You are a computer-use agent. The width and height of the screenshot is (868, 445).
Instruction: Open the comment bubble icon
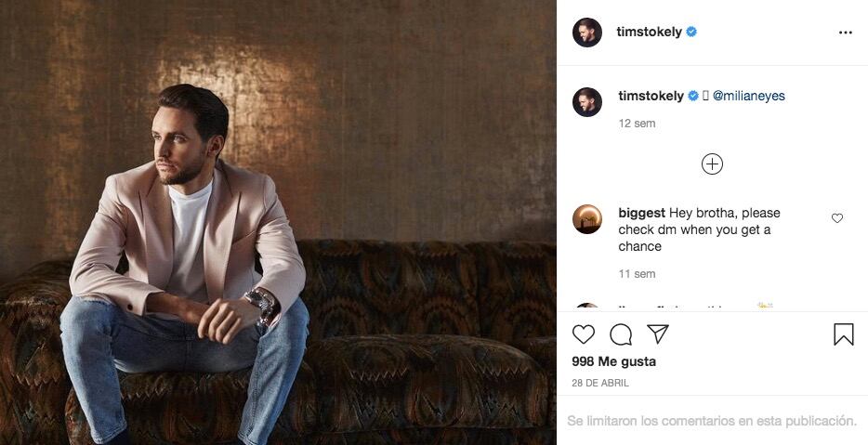click(x=621, y=334)
